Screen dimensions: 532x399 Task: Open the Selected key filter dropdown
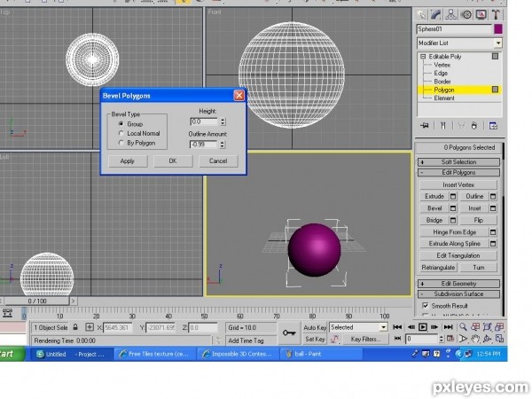pyautogui.click(x=383, y=327)
